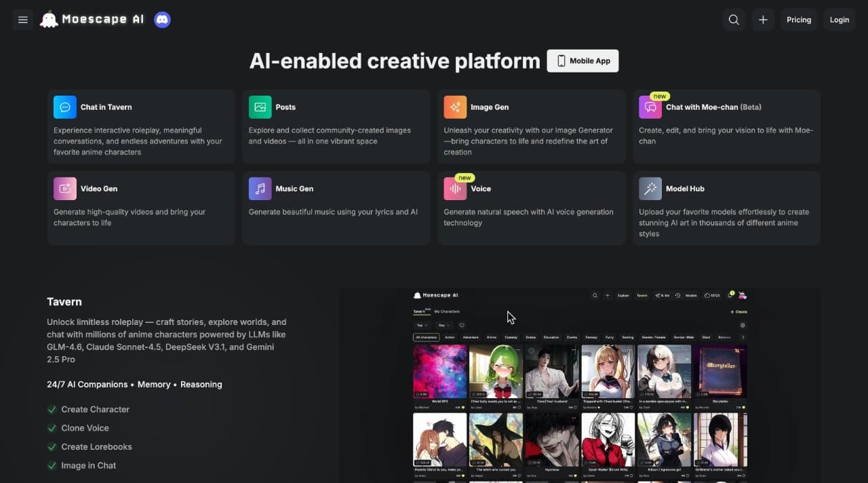Click the plus create icon
Screen dimensions: 868x483
[763, 20]
